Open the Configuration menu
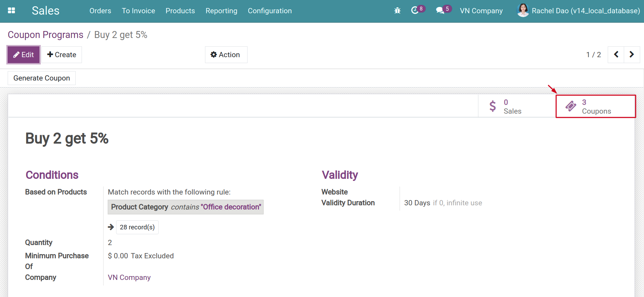 pyautogui.click(x=270, y=11)
